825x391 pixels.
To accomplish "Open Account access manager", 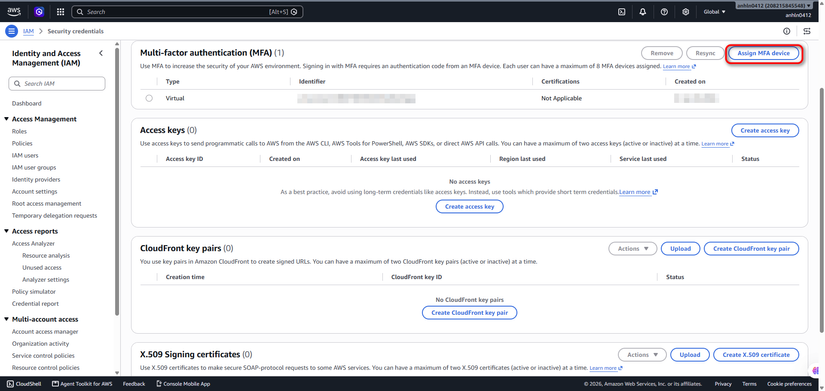I will [45, 332].
